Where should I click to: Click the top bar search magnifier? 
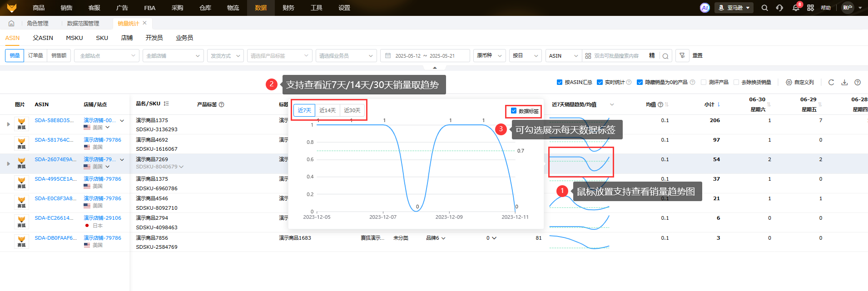(765, 8)
